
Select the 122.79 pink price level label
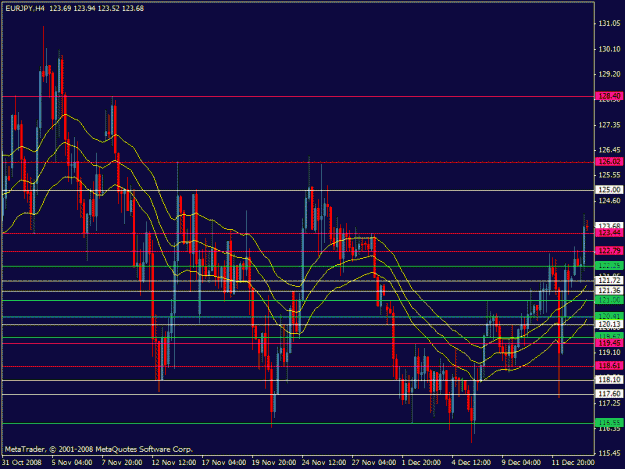click(609, 251)
